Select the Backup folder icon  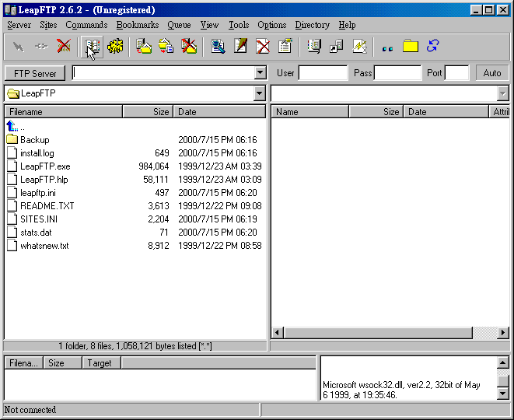pos(12,139)
